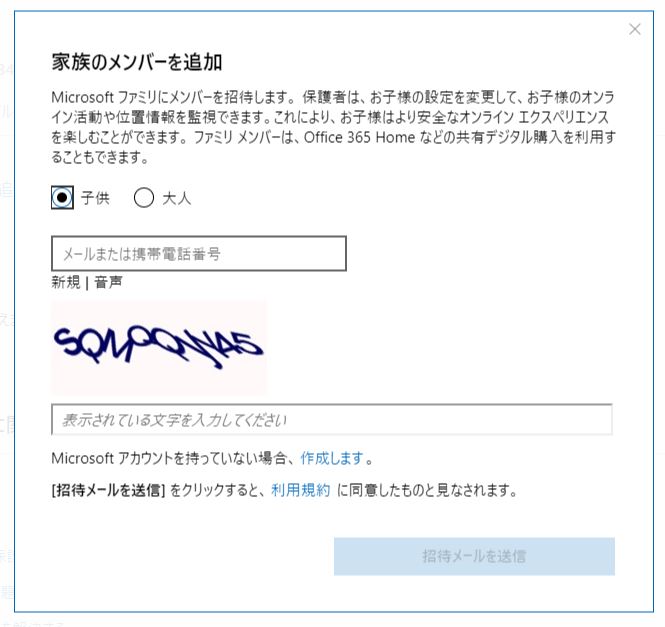Click the Microsoft アカウントを持っていない場合 text

coord(173,459)
